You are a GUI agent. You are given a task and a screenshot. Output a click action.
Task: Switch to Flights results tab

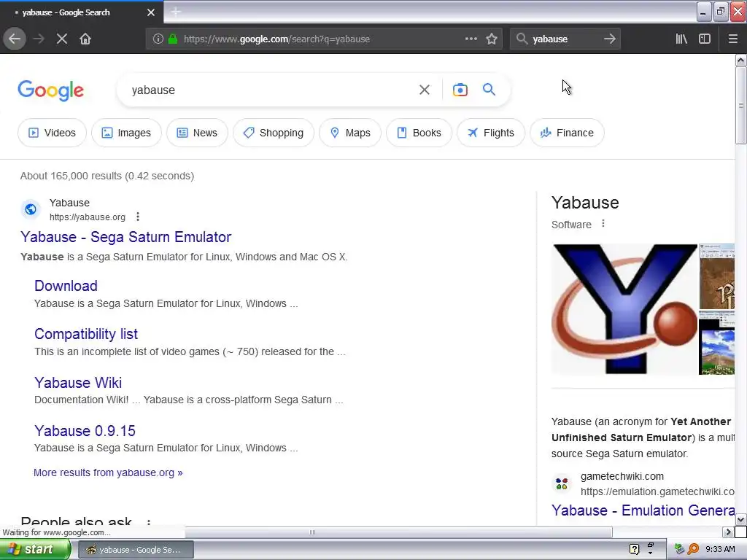(491, 133)
